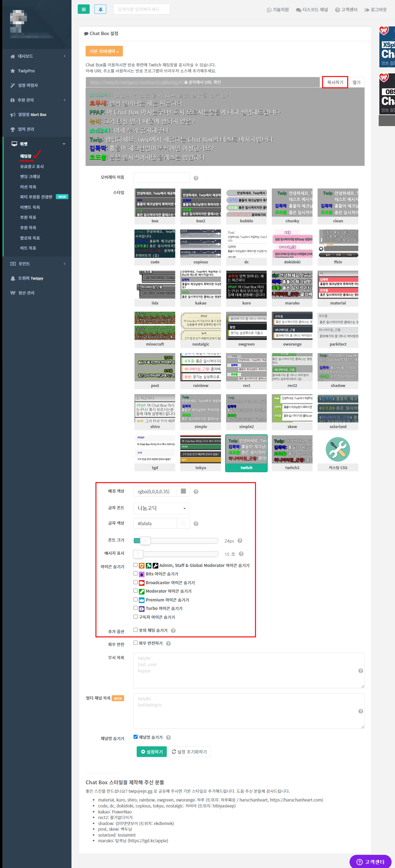Click help icon next to 봇의 채팅 숨기기
This screenshot has width=395, height=868.
[173, 630]
